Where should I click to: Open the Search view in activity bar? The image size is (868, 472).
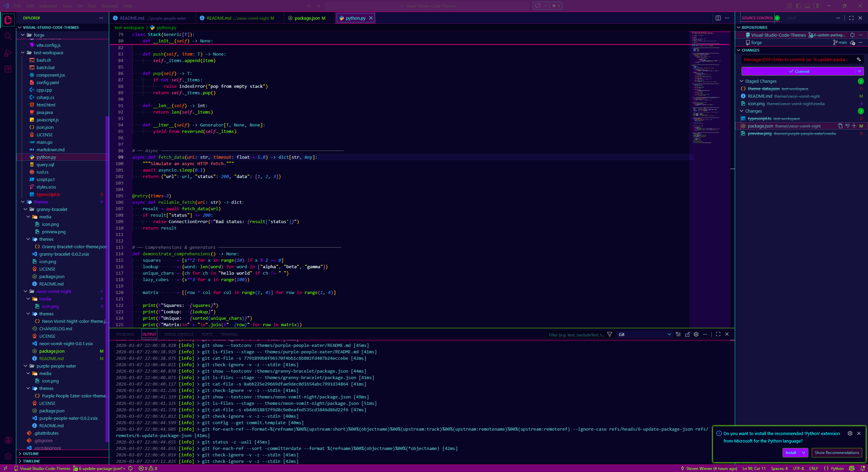tap(8, 36)
